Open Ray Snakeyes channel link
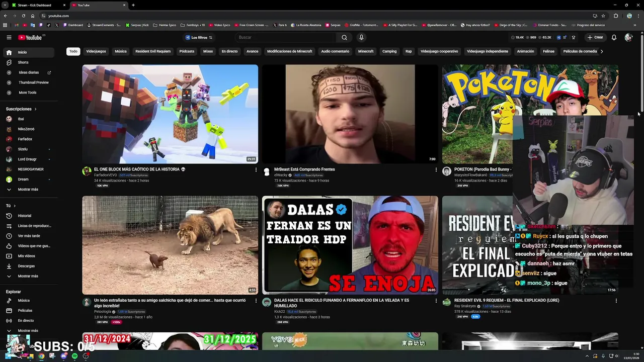This screenshot has height=362, width=644. pyautogui.click(x=465, y=306)
